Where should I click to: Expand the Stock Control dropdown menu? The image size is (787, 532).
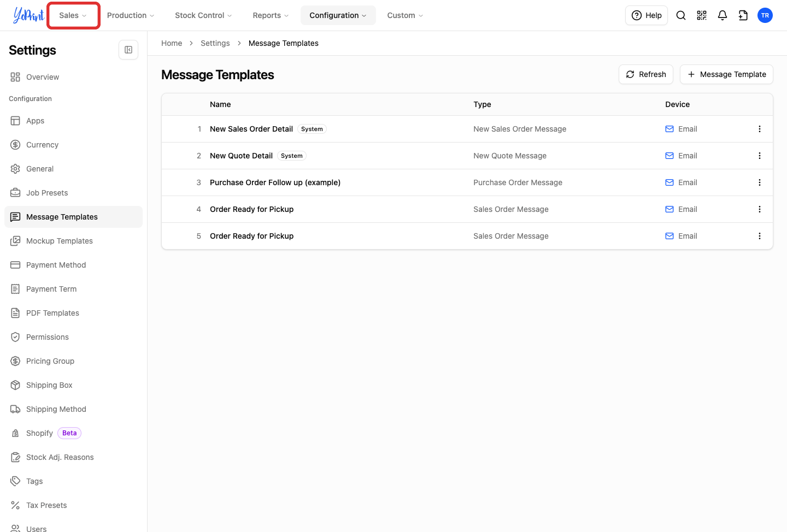[x=203, y=15]
